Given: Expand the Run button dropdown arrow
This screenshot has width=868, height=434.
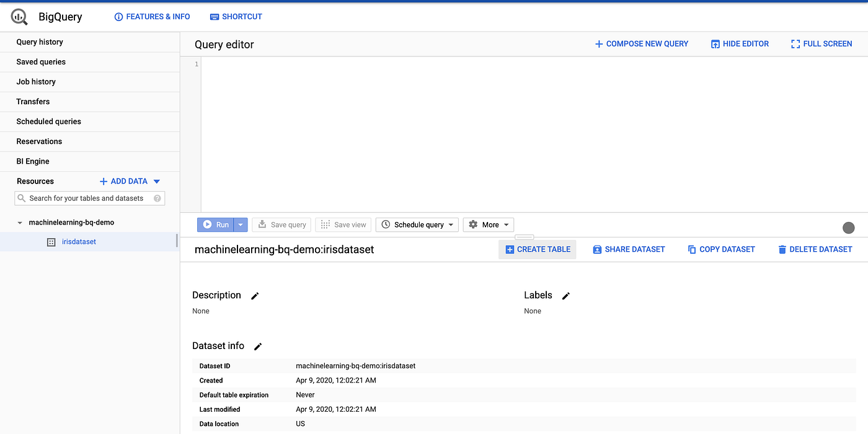Looking at the screenshot, I should click(x=239, y=224).
